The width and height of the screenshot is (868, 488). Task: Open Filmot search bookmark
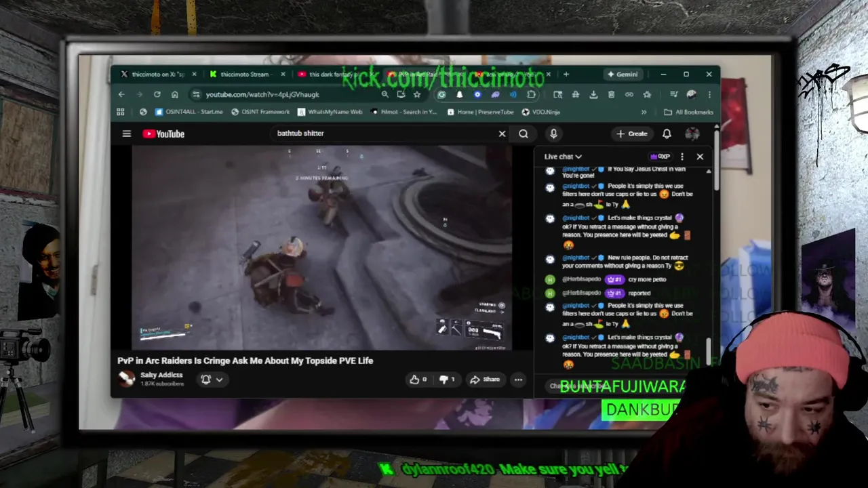[403, 112]
